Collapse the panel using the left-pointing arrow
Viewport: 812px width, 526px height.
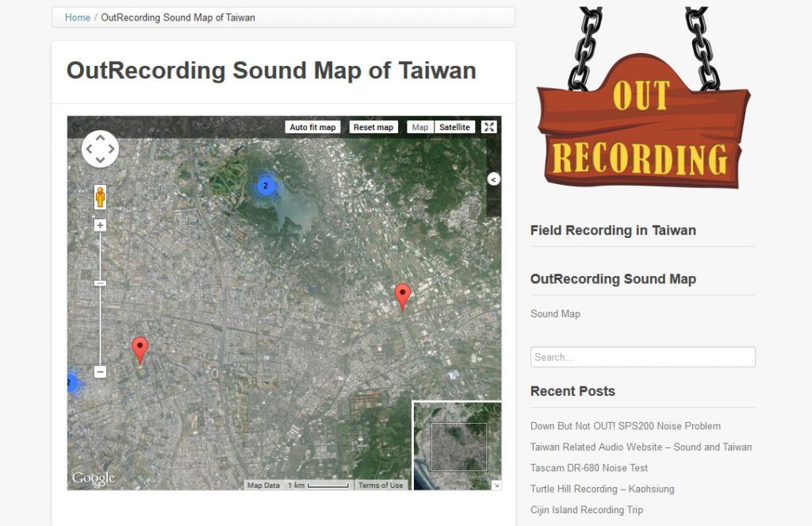tap(494, 179)
